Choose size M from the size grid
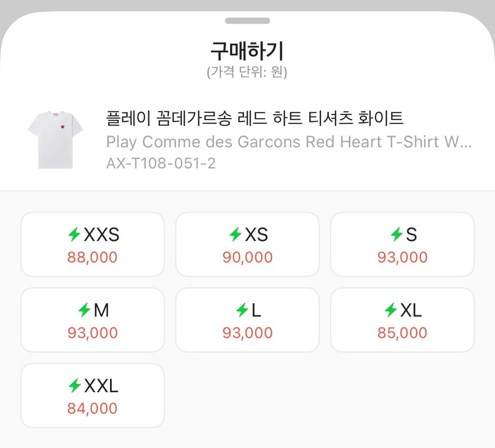 click(92, 319)
